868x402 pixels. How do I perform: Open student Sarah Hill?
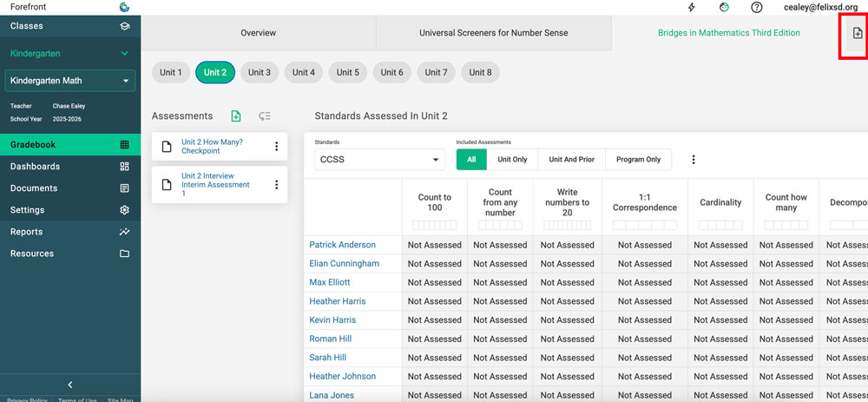[x=328, y=358]
